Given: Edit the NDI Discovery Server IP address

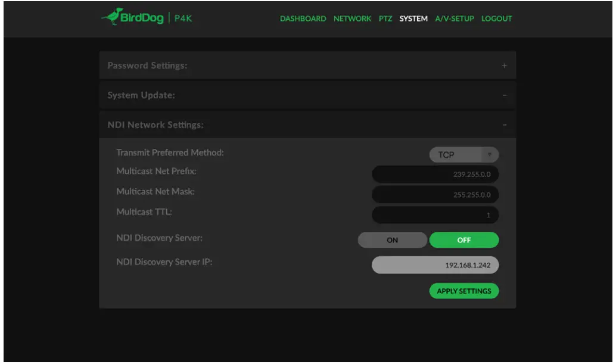Looking at the screenshot, I should pyautogui.click(x=435, y=265).
